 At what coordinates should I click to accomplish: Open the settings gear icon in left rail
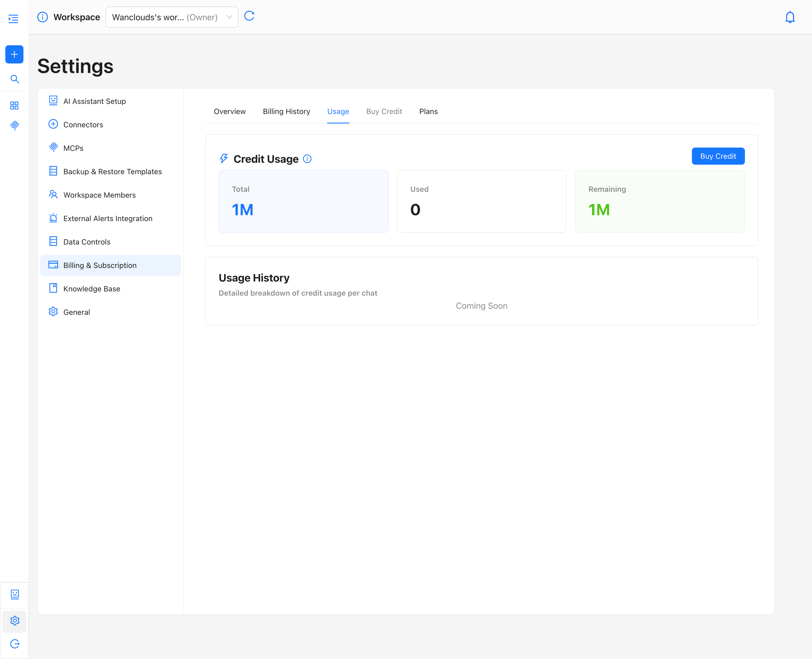[15, 620]
